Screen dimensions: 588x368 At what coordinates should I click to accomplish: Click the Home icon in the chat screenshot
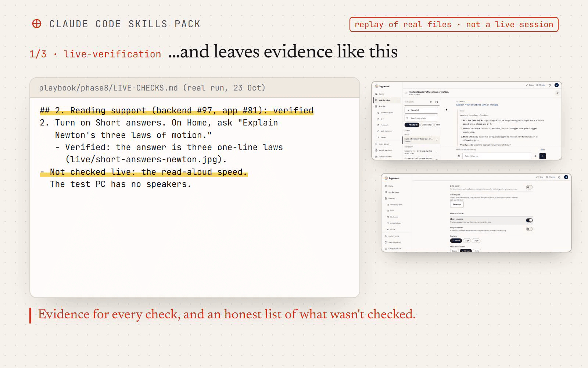pos(376,94)
